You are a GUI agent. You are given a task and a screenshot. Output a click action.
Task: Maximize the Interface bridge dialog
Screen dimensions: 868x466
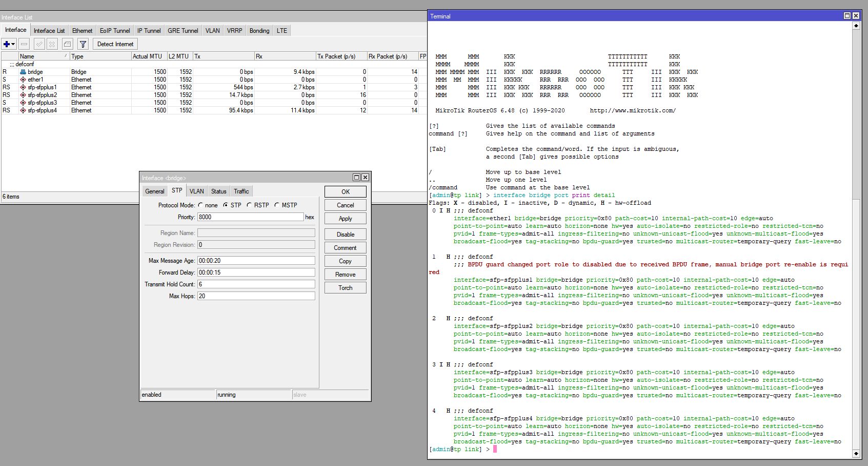356,177
